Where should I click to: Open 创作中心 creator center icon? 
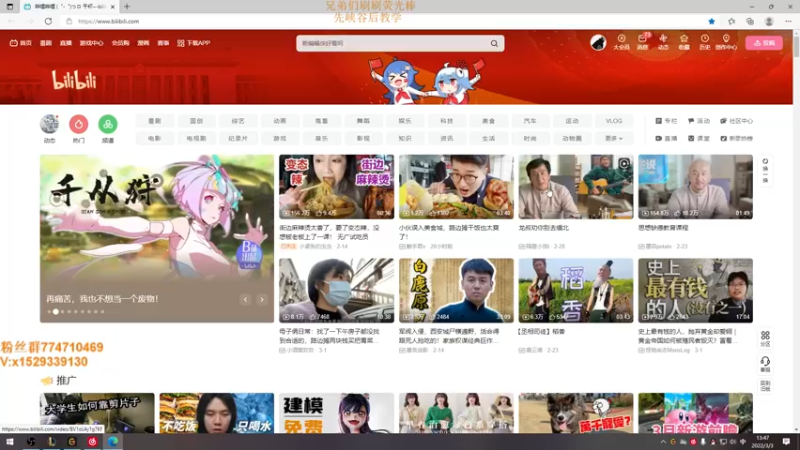726,42
